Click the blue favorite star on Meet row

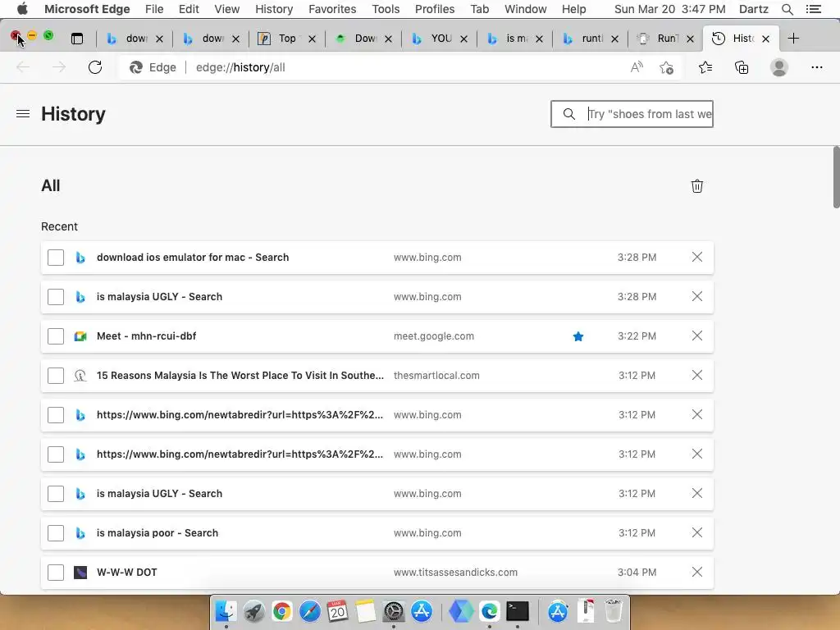[x=578, y=336]
